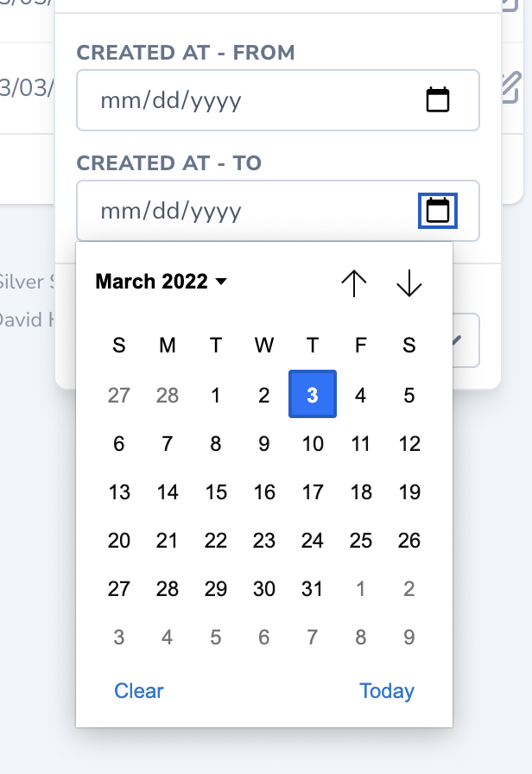The width and height of the screenshot is (532, 774).
Task: Select March 22 in the calendar
Action: (216, 541)
